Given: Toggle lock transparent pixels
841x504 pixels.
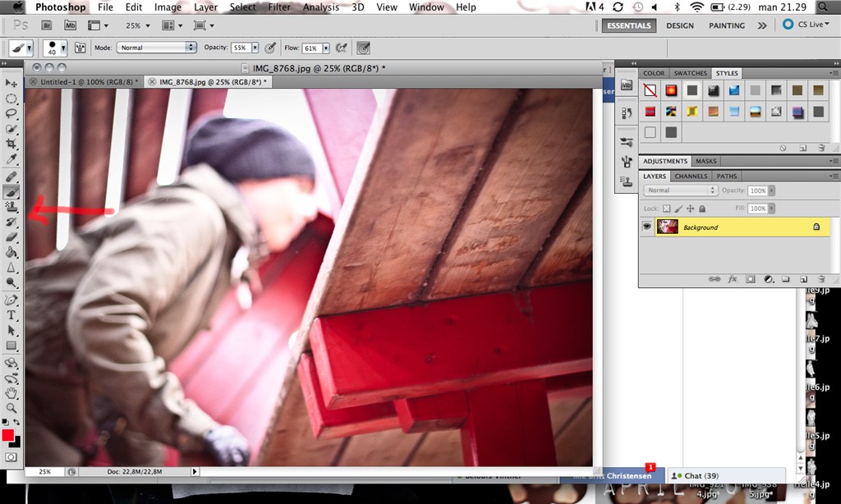Looking at the screenshot, I should (x=666, y=208).
